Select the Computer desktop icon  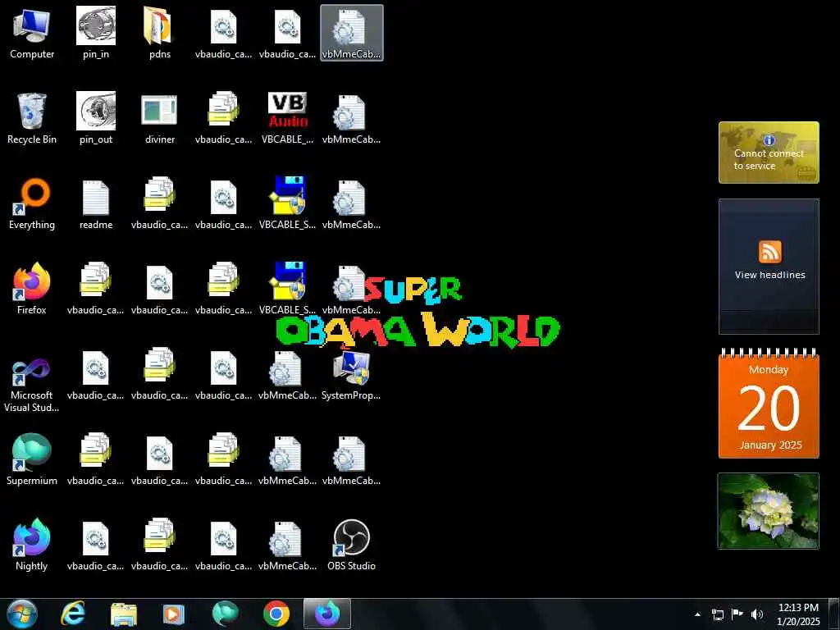pyautogui.click(x=32, y=32)
